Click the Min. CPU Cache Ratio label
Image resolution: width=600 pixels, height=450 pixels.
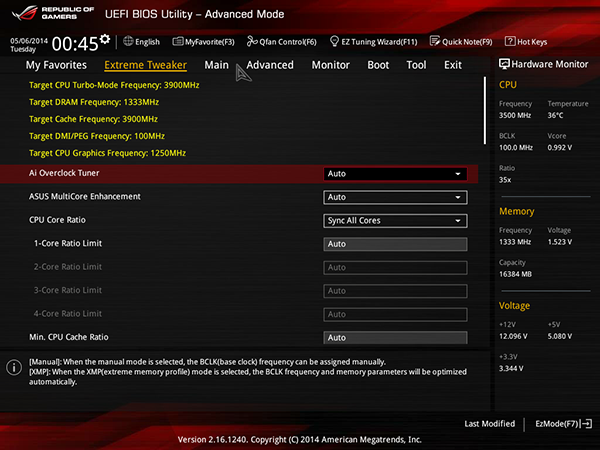coord(69,337)
